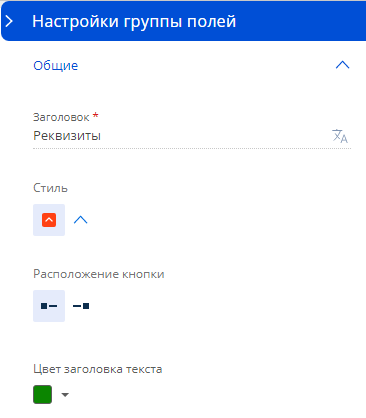Screen dimensions: 366x418
Task: Select the plain blue chevron style option
Action: coord(80,220)
